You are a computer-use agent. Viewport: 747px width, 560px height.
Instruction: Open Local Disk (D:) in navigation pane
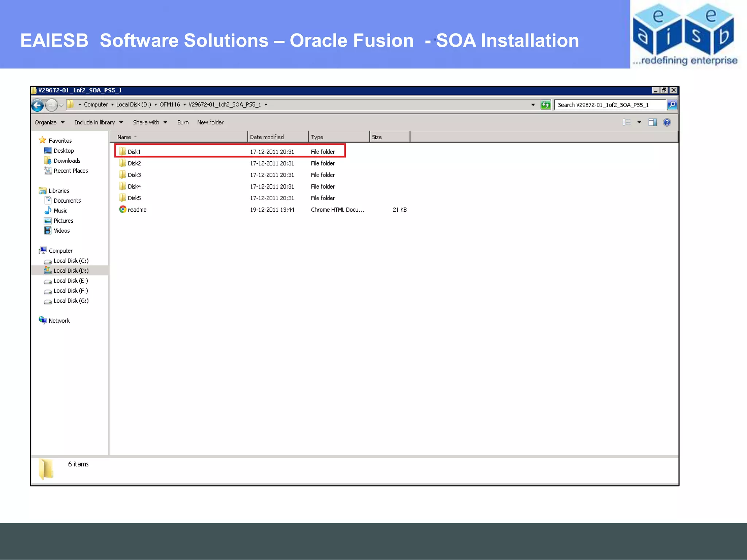click(x=71, y=271)
